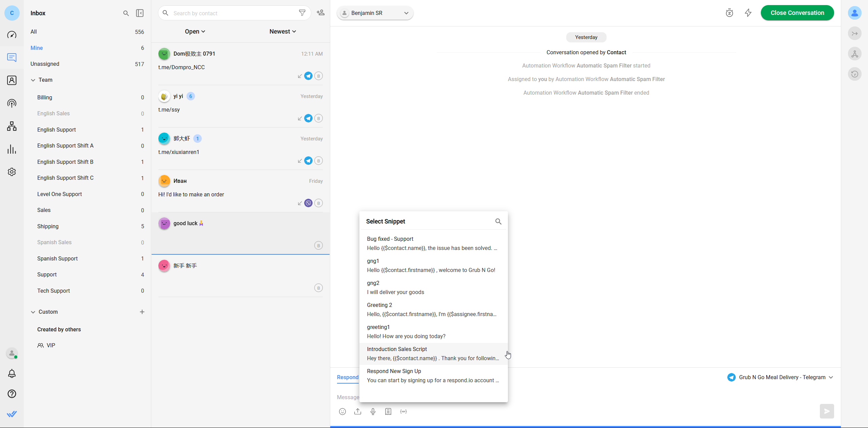Click the add contact icon

coord(320,13)
